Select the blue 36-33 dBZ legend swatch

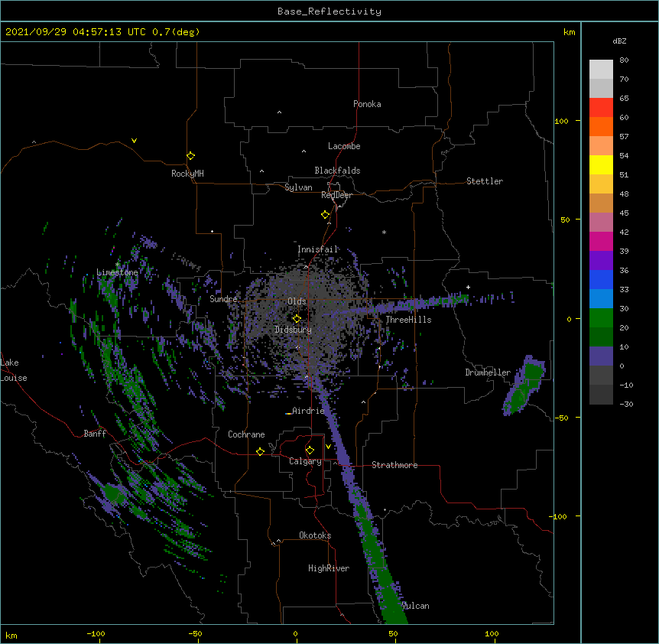click(601, 280)
